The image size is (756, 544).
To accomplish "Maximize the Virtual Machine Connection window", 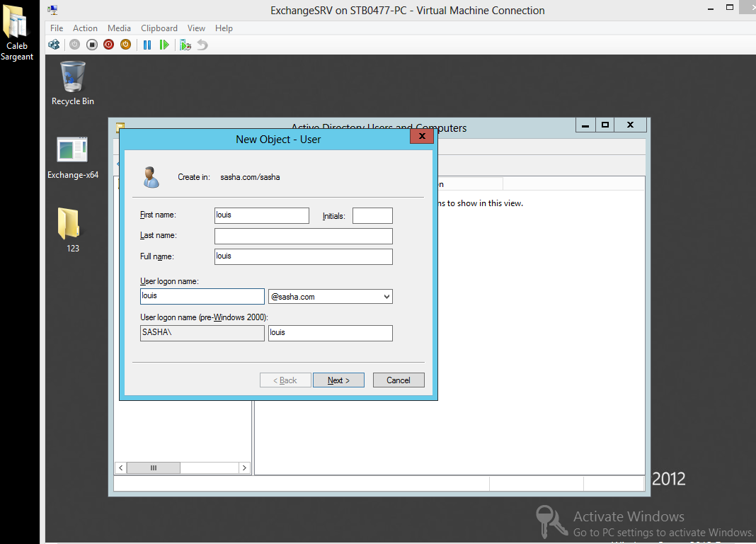I will [730, 7].
